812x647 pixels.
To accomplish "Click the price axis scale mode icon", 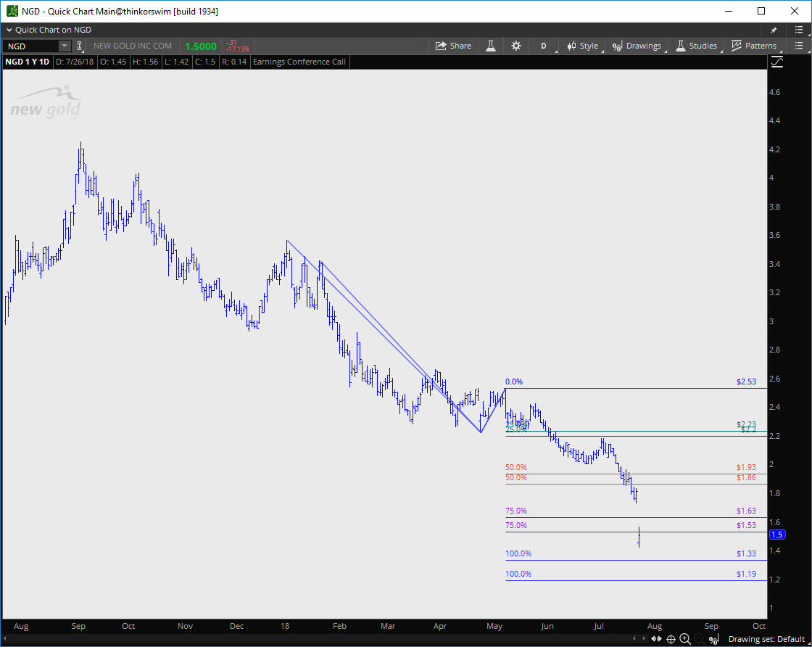I will click(x=777, y=62).
